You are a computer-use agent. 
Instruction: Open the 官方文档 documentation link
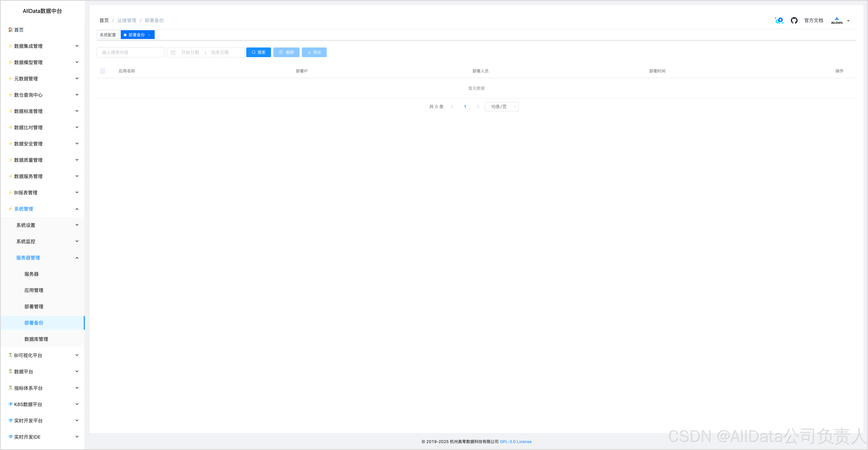(813, 21)
